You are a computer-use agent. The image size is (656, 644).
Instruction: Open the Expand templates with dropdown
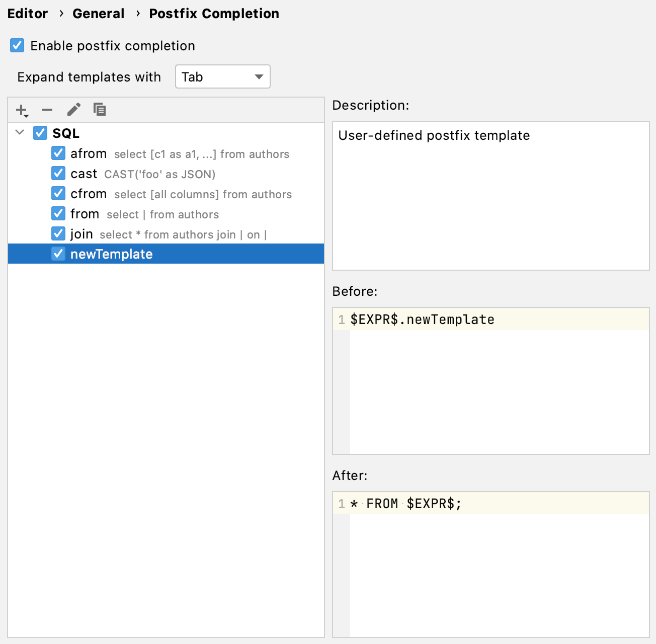(x=222, y=76)
